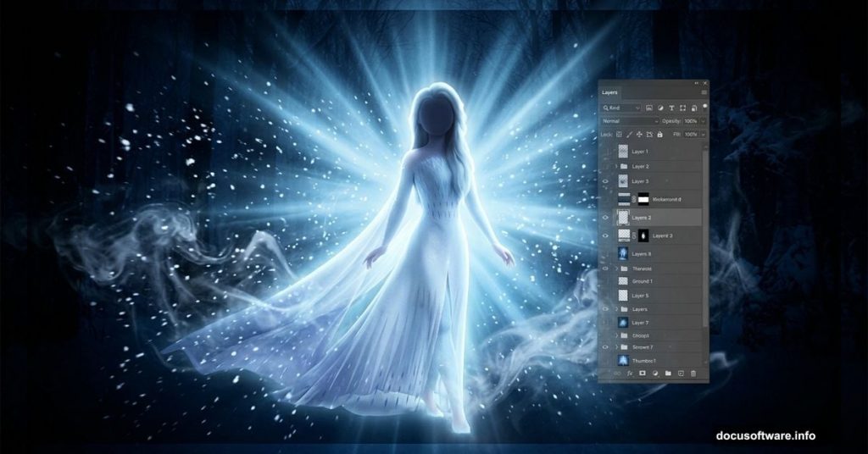Image resolution: width=868 pixels, height=454 pixels.
Task: Click the Link layers icon
Action: click(617, 374)
